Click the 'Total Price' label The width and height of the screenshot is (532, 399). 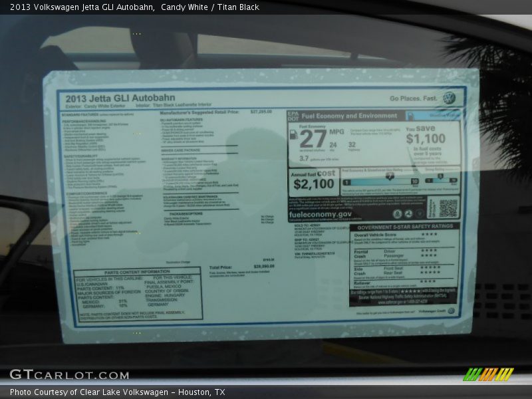(x=221, y=267)
